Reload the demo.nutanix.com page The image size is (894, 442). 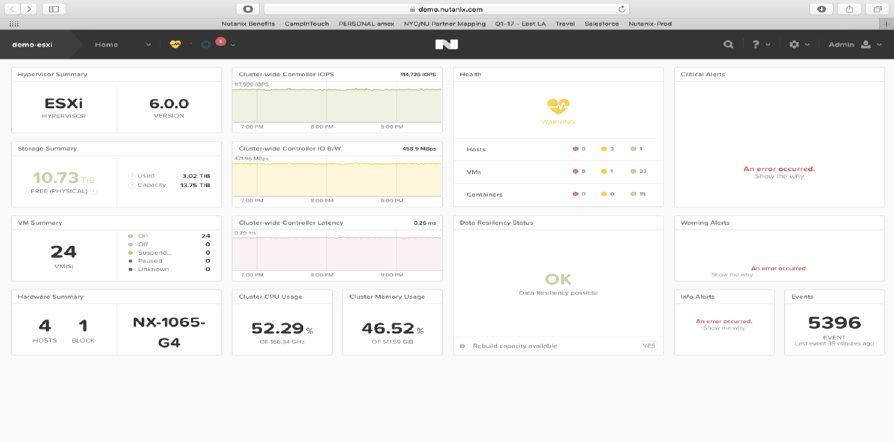point(622,9)
